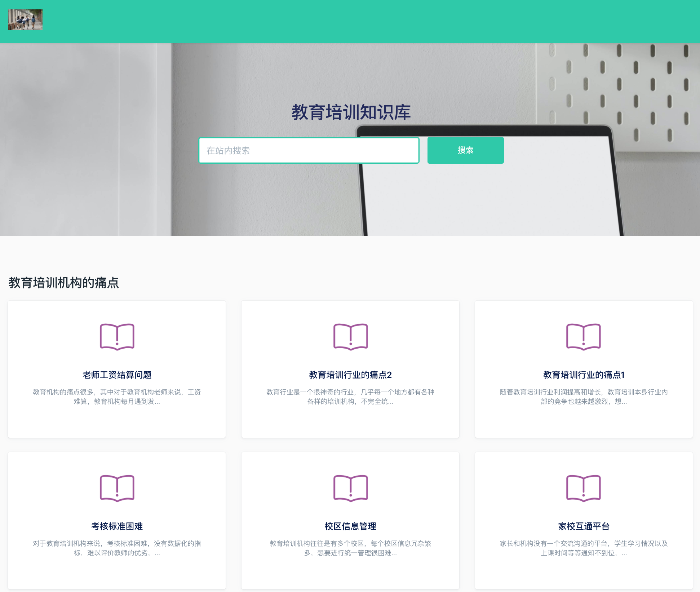
Task: Open the 校区信息管理 article title
Action: (x=350, y=526)
